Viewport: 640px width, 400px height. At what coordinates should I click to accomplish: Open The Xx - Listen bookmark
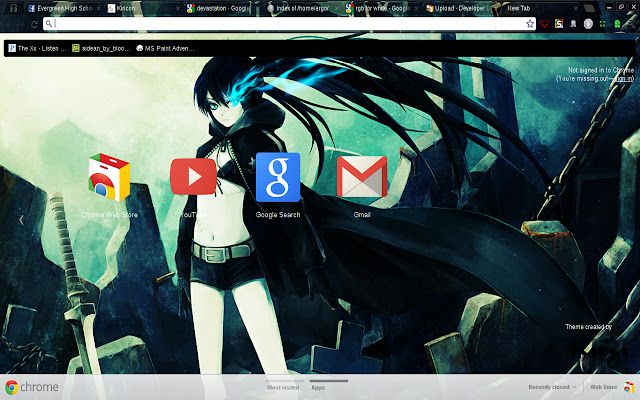click(x=38, y=48)
